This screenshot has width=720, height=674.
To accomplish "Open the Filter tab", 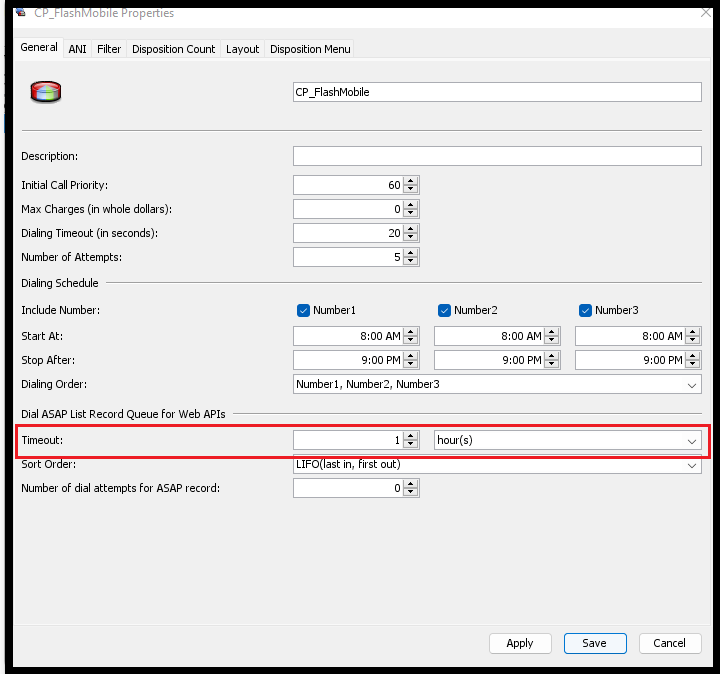I will [109, 49].
